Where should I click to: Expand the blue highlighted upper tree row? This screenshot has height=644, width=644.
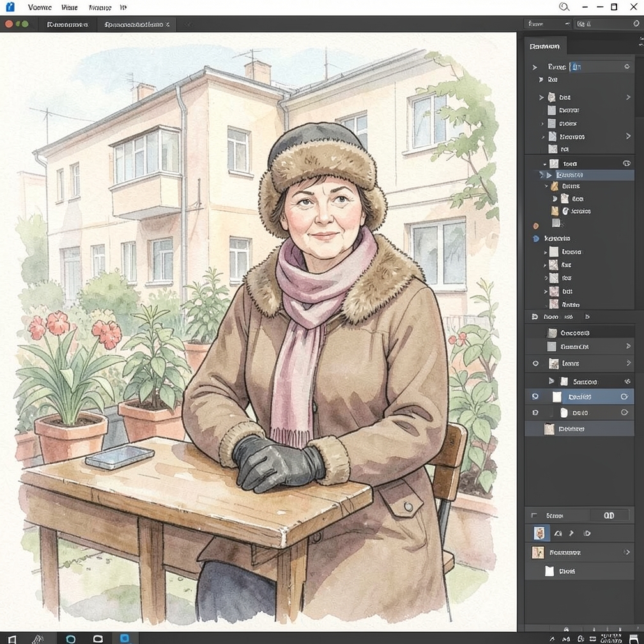pyautogui.click(x=549, y=175)
